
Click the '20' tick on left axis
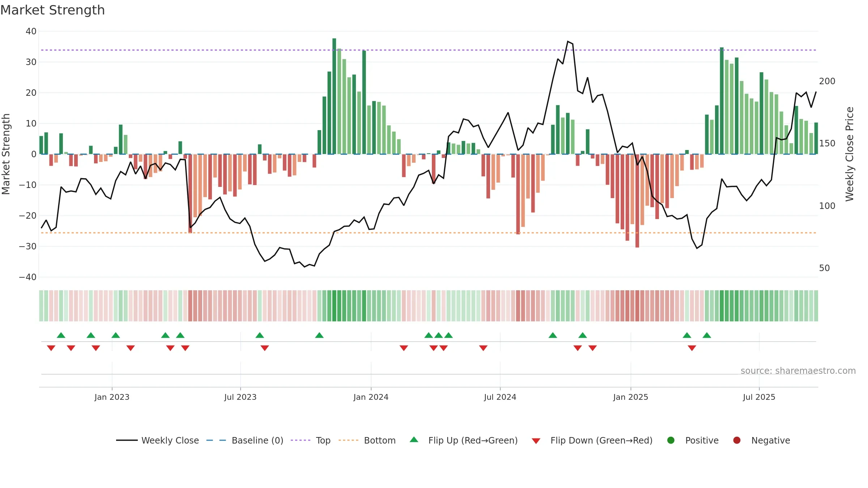coord(31,93)
